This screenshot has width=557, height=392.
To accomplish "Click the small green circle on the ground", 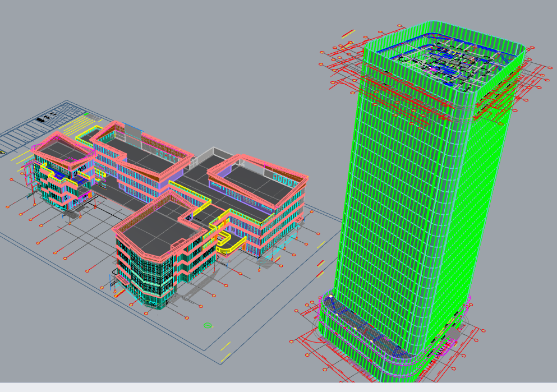I will point(208,325).
